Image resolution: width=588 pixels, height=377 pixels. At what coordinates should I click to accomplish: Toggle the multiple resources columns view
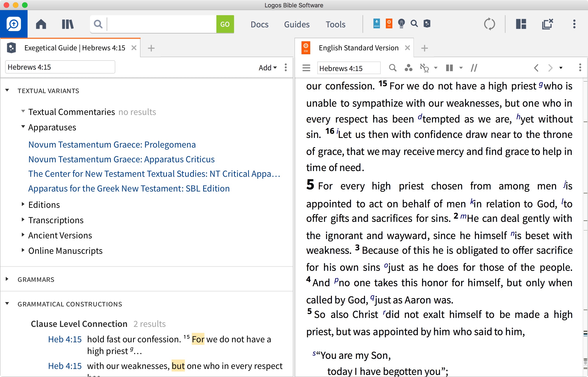449,68
